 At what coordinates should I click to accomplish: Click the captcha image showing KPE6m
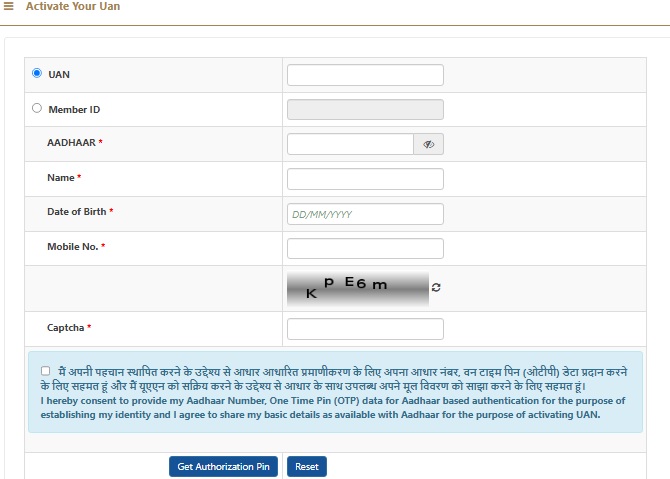tap(358, 288)
